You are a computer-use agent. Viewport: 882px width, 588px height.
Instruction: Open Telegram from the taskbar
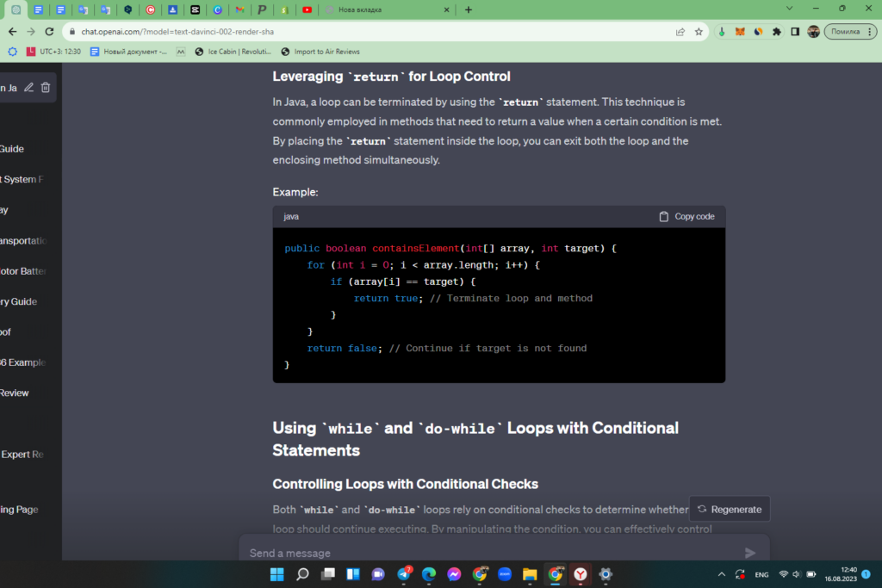[x=404, y=574]
